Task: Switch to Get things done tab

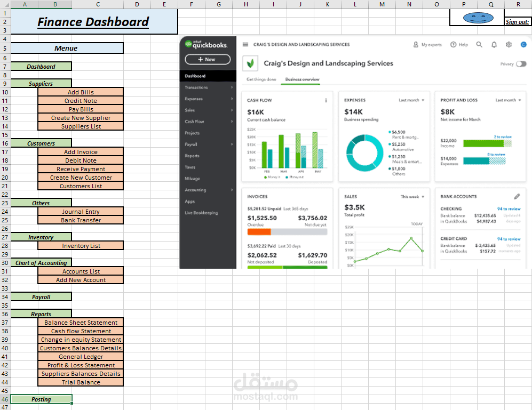Action: pyautogui.click(x=261, y=79)
